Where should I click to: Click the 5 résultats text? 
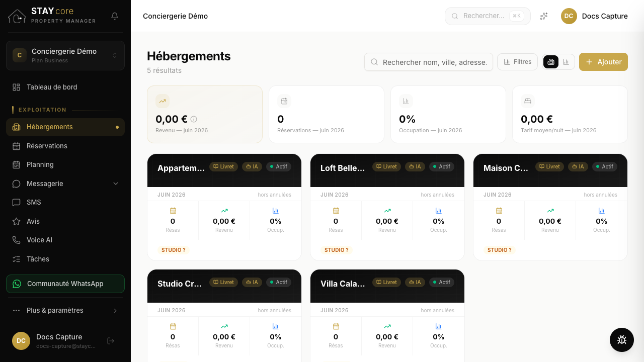164,70
